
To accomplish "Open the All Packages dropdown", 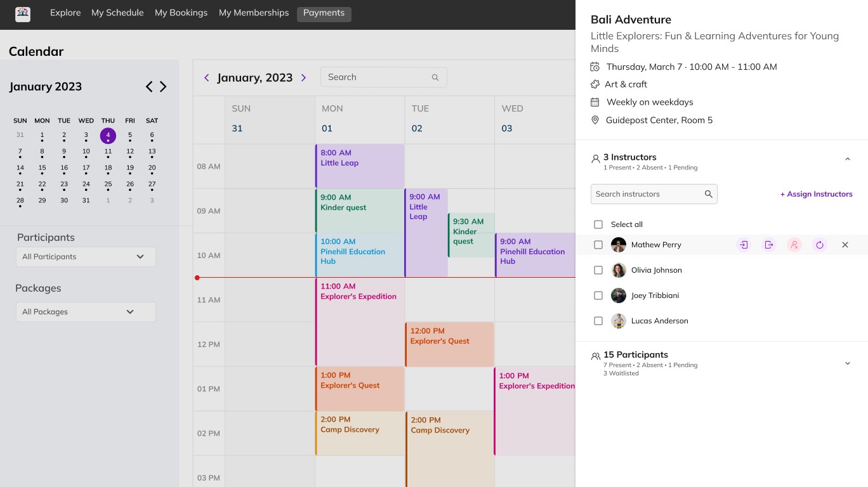I will point(86,312).
